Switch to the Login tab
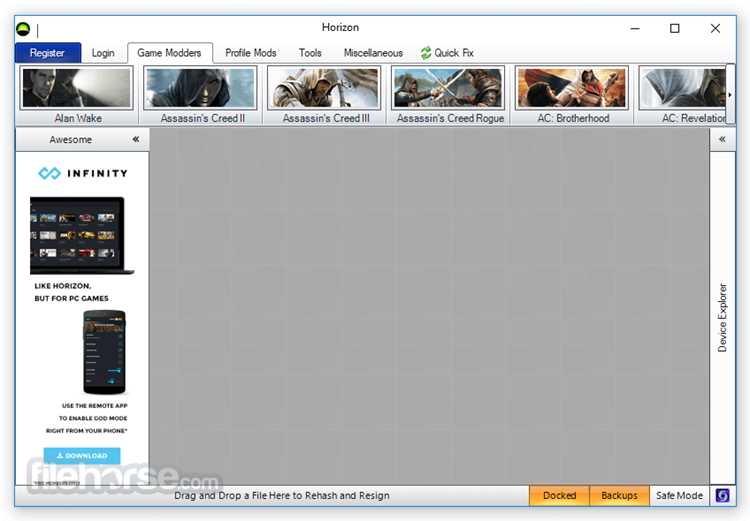750x521 pixels. [x=103, y=53]
